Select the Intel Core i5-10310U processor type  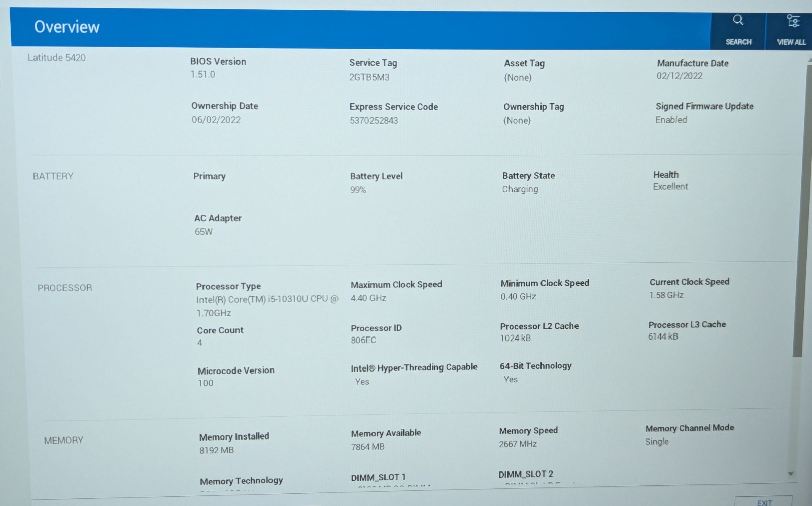267,306
